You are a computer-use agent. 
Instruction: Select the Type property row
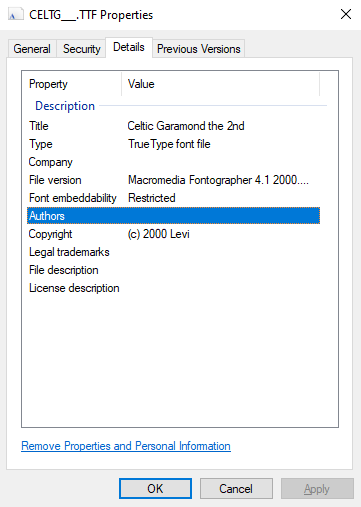173,144
